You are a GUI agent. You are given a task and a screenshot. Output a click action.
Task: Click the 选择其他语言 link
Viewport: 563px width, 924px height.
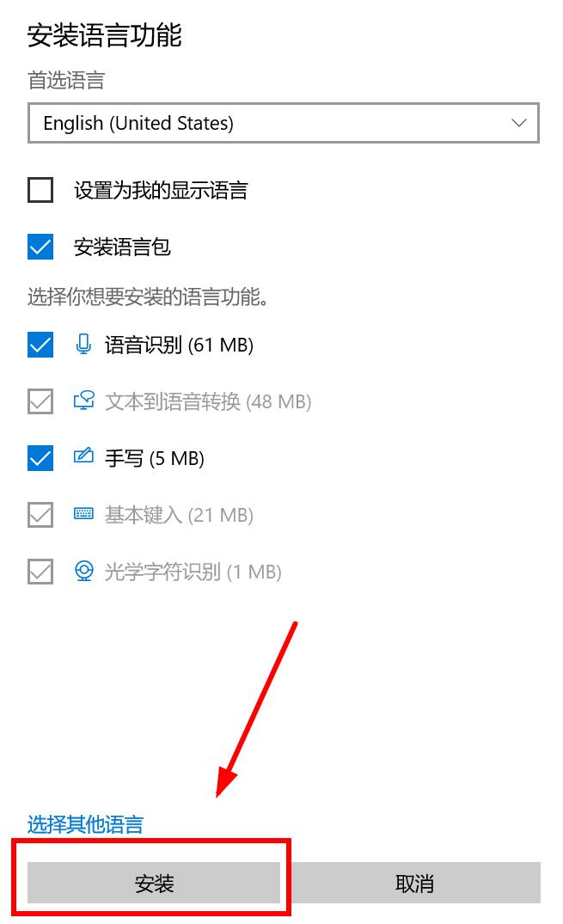tap(85, 823)
